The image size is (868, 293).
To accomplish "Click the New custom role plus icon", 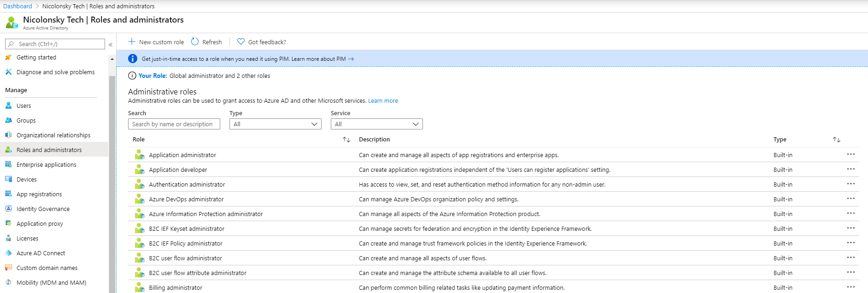I will (x=132, y=41).
